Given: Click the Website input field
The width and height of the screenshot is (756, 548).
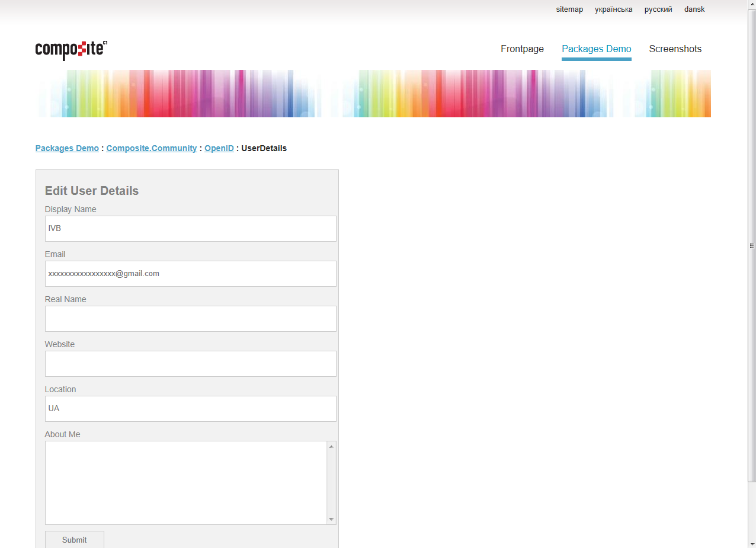Looking at the screenshot, I should 190,364.
